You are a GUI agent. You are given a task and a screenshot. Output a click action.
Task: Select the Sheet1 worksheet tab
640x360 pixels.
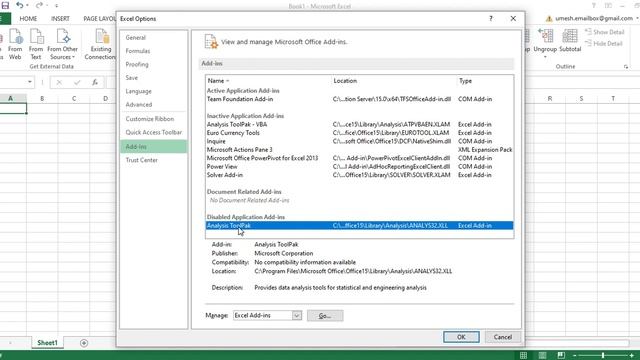[x=47, y=343]
